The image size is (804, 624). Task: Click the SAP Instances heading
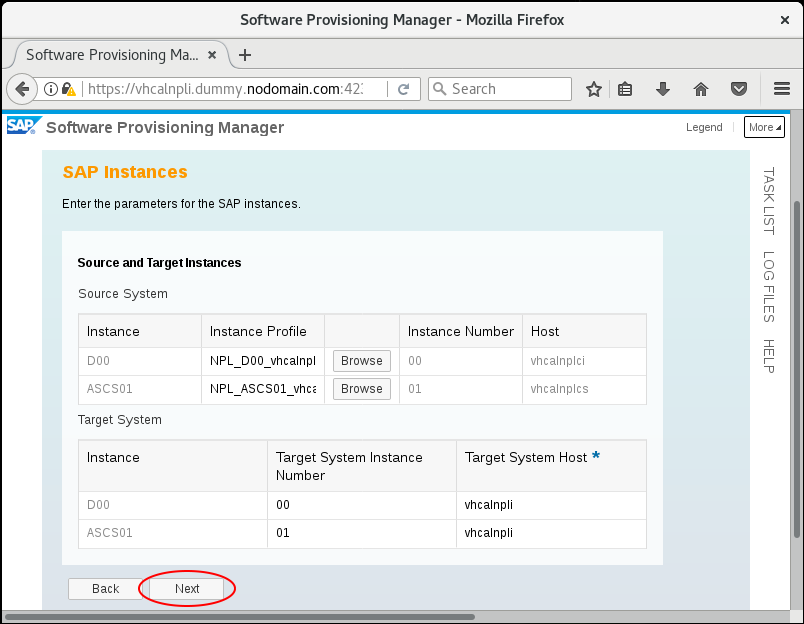[125, 172]
